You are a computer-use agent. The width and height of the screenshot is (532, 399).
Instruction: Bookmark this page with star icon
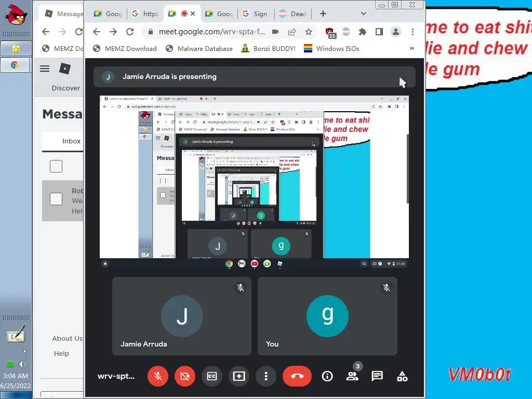pyautogui.click(x=309, y=32)
